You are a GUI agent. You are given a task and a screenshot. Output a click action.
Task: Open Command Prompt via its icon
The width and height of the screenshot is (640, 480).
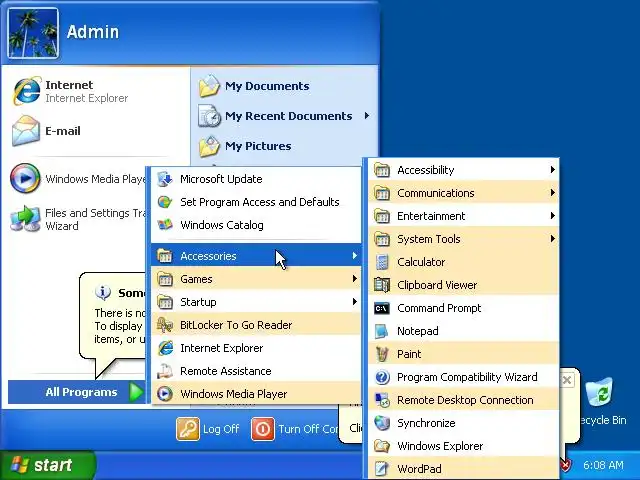[x=382, y=308]
